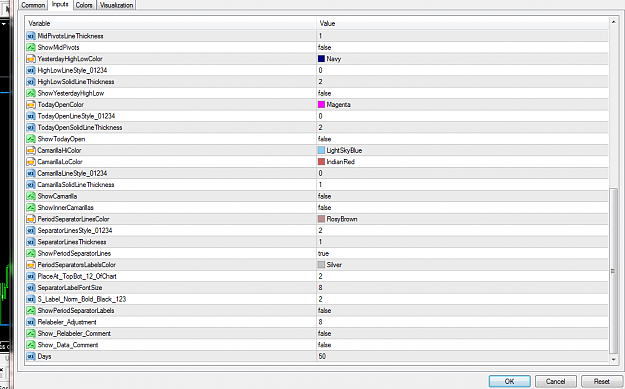Select ShowPeriodSeparatorLines true value

pos(324,253)
